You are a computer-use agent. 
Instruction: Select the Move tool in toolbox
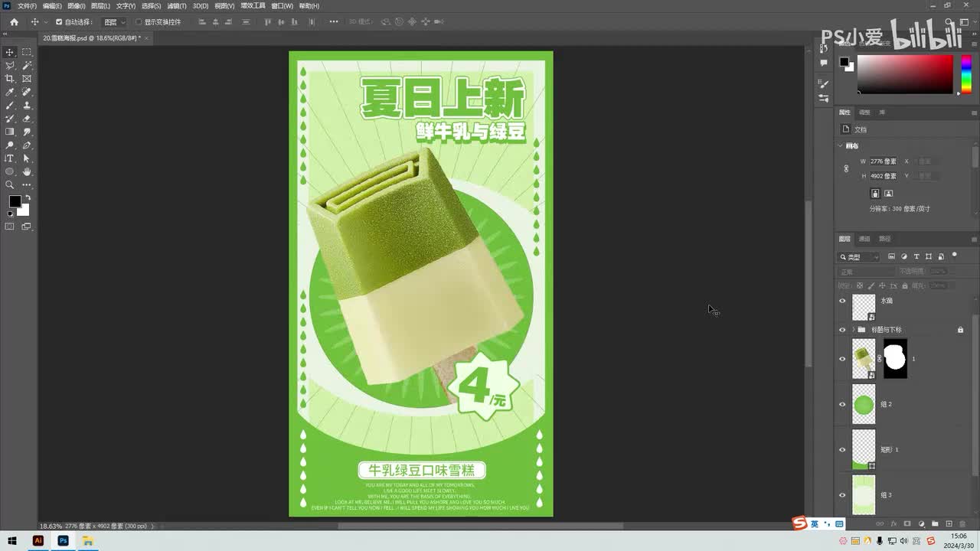tap(10, 52)
